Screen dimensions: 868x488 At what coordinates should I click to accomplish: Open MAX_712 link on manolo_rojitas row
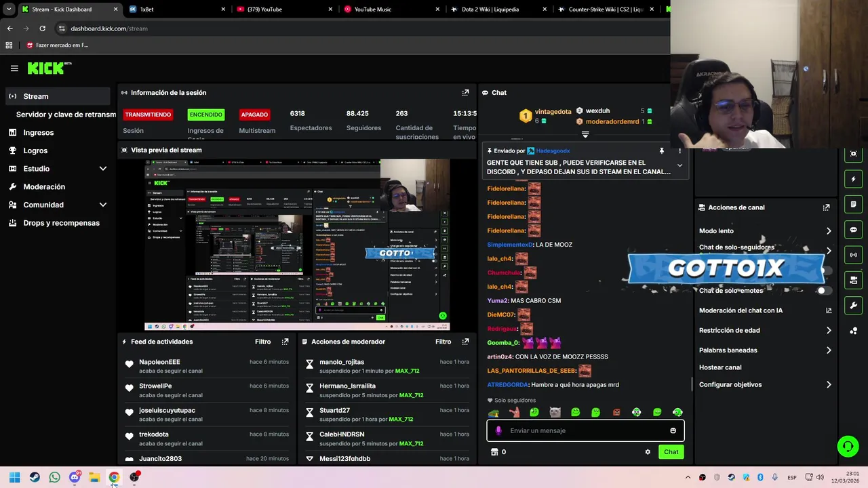[x=407, y=371]
